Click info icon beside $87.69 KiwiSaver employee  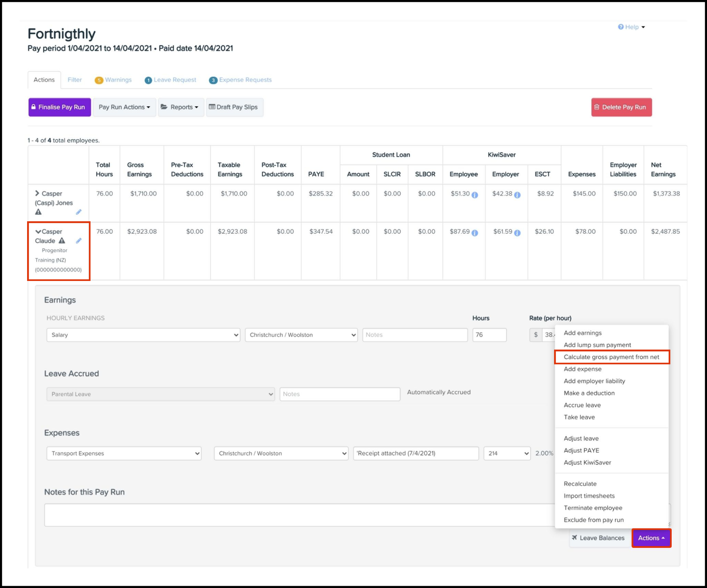475,233
